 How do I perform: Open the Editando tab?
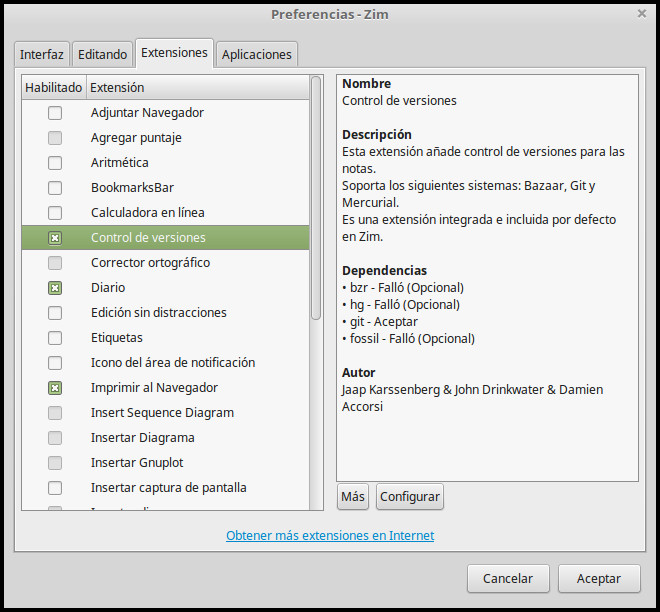(102, 54)
